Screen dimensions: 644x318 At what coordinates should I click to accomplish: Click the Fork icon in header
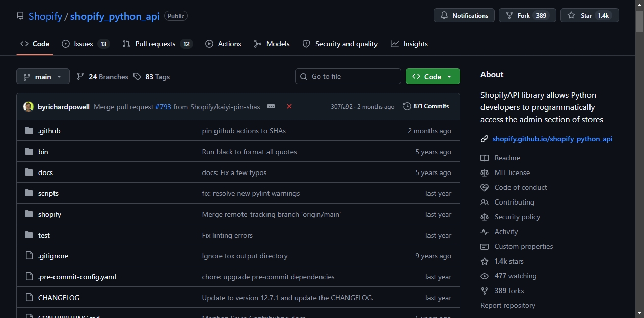coord(509,16)
